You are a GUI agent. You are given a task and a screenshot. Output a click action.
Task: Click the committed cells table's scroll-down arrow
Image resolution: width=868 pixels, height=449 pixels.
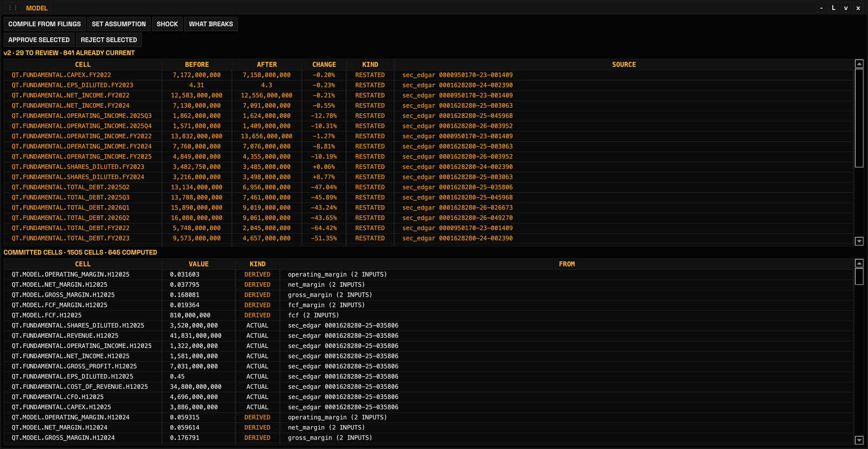[x=859, y=440]
